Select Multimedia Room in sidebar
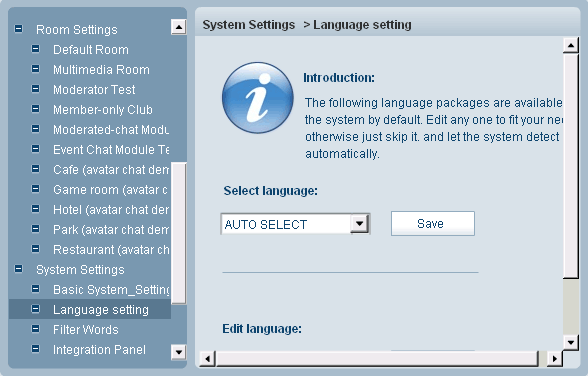 (101, 70)
